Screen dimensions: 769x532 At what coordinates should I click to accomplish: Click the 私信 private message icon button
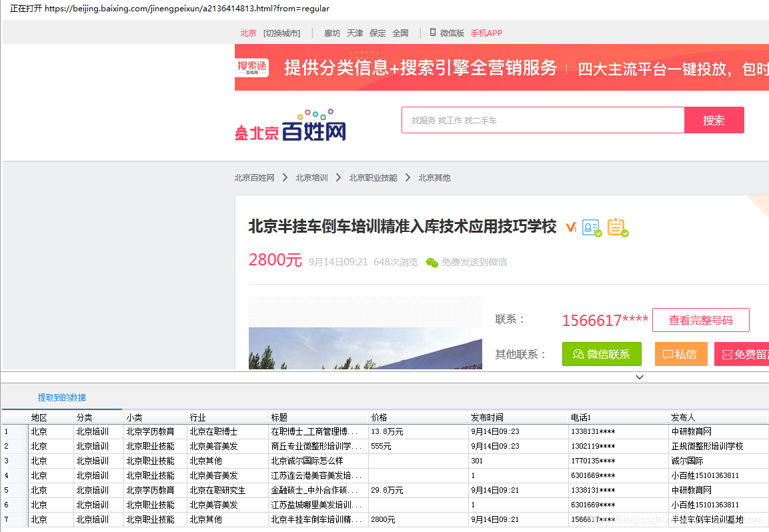681,354
